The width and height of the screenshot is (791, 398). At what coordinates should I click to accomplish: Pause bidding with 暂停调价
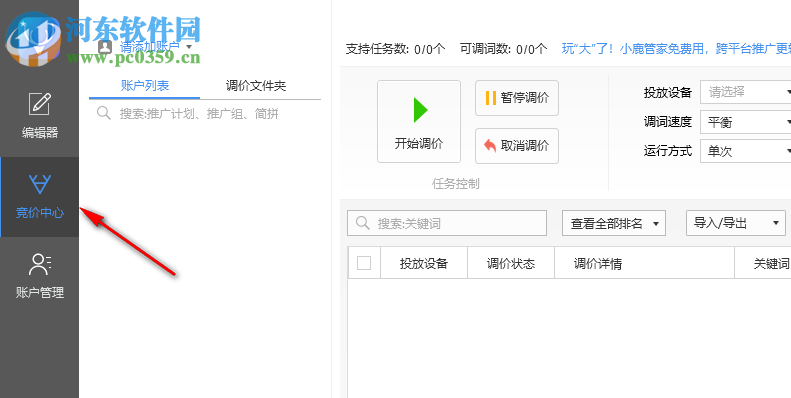[x=517, y=98]
